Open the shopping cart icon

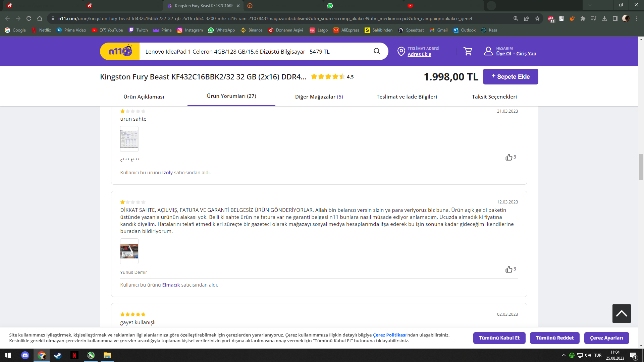coord(468,51)
